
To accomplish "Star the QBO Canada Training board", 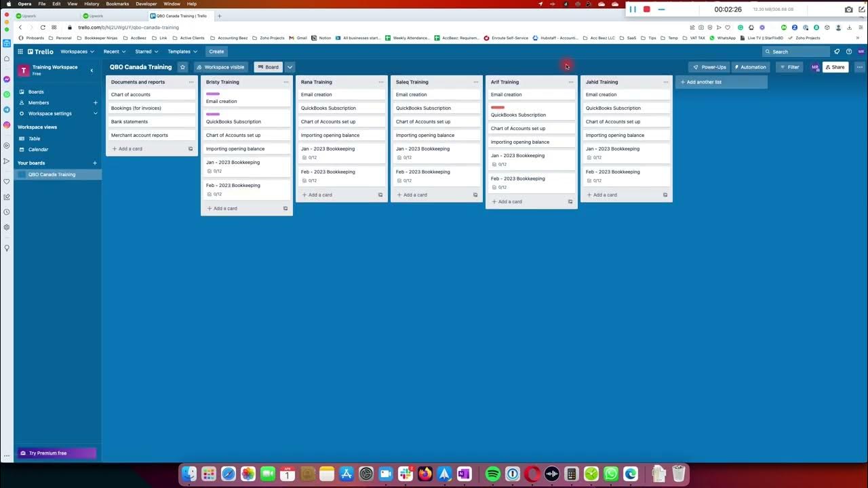I will tap(182, 67).
